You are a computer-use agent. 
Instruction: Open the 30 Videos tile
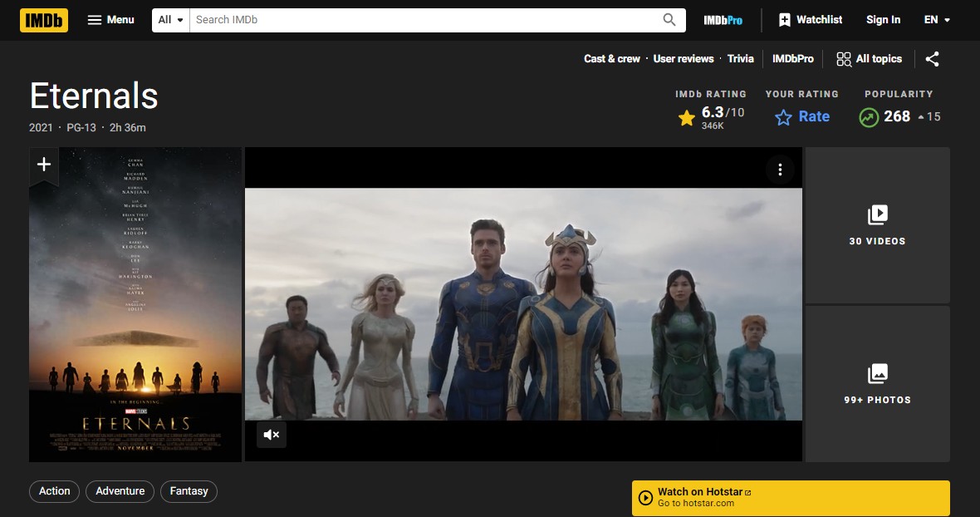[x=878, y=225]
